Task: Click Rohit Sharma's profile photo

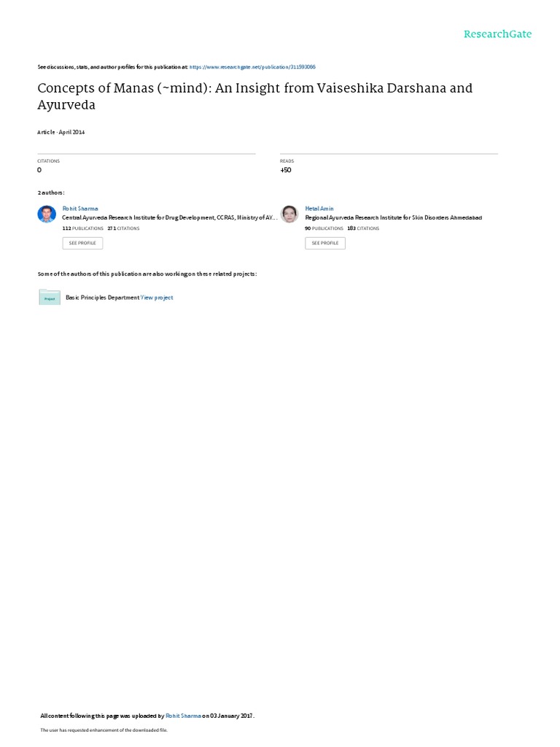Action: (47, 214)
